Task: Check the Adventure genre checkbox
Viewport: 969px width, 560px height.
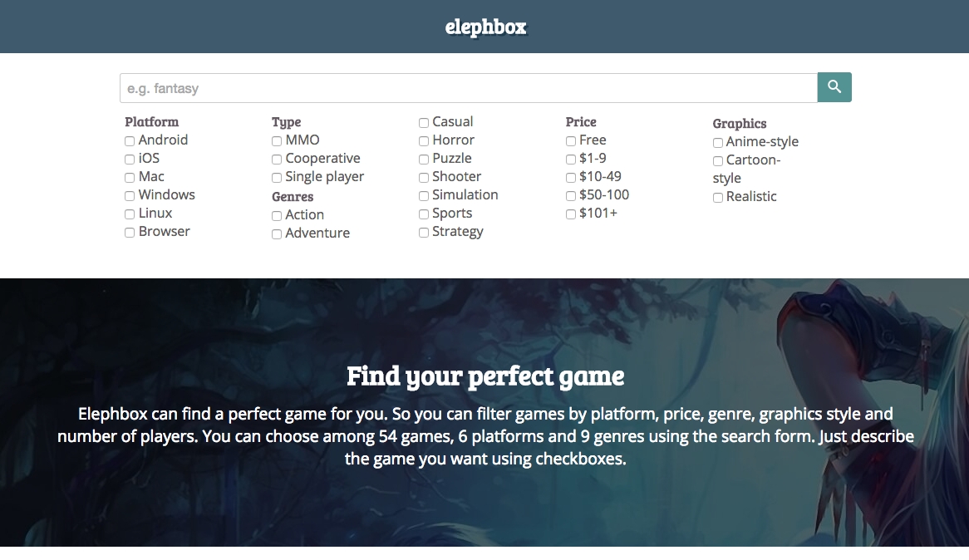Action: click(277, 234)
